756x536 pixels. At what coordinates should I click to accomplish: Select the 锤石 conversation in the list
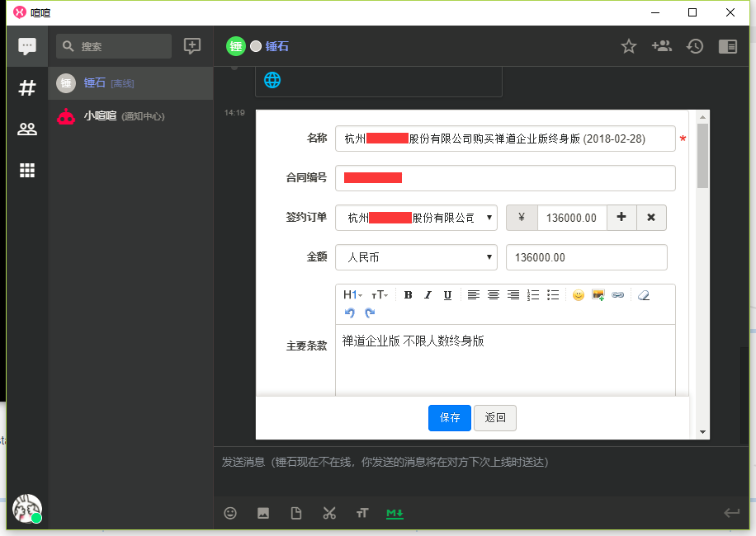point(130,83)
